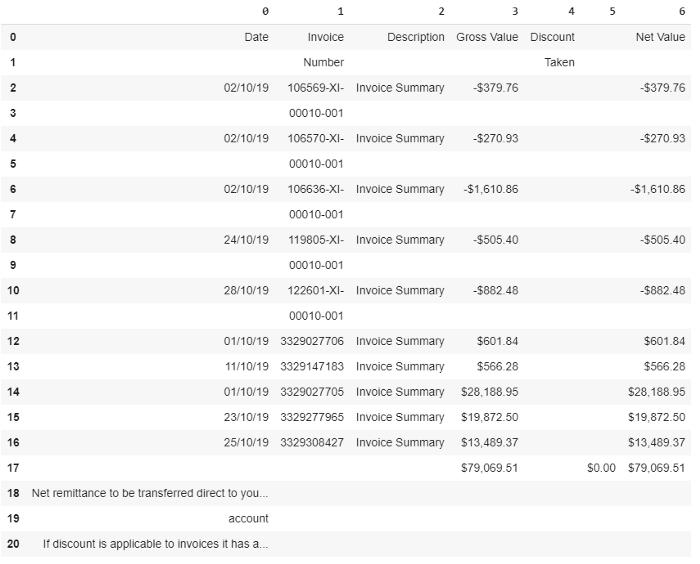
Task: Click row index 17 label
Action: pyautogui.click(x=13, y=468)
